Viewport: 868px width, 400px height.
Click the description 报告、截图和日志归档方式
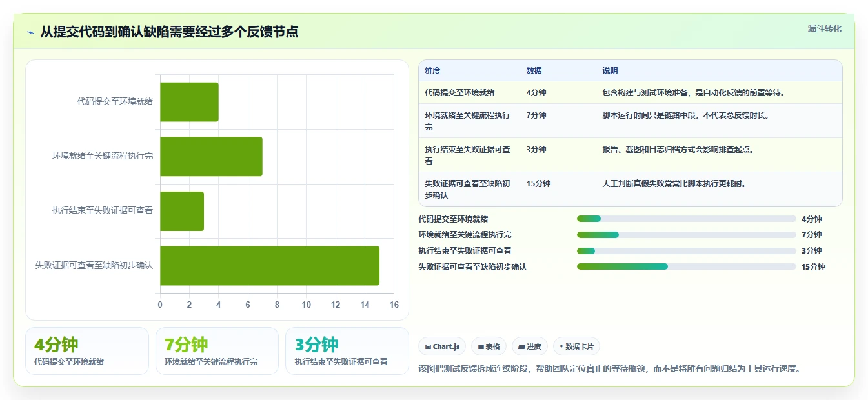[678, 150]
